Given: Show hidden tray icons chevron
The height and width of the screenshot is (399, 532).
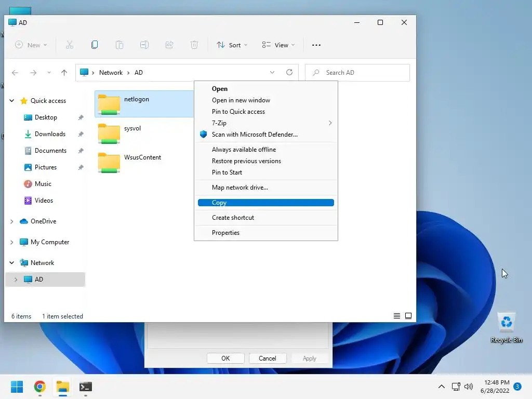Looking at the screenshot, I should [442, 387].
